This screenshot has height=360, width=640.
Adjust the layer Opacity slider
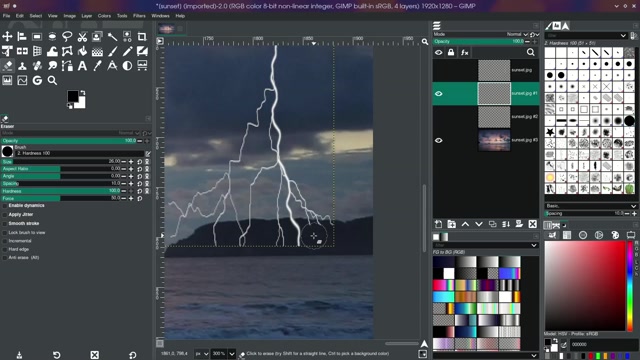coord(479,42)
